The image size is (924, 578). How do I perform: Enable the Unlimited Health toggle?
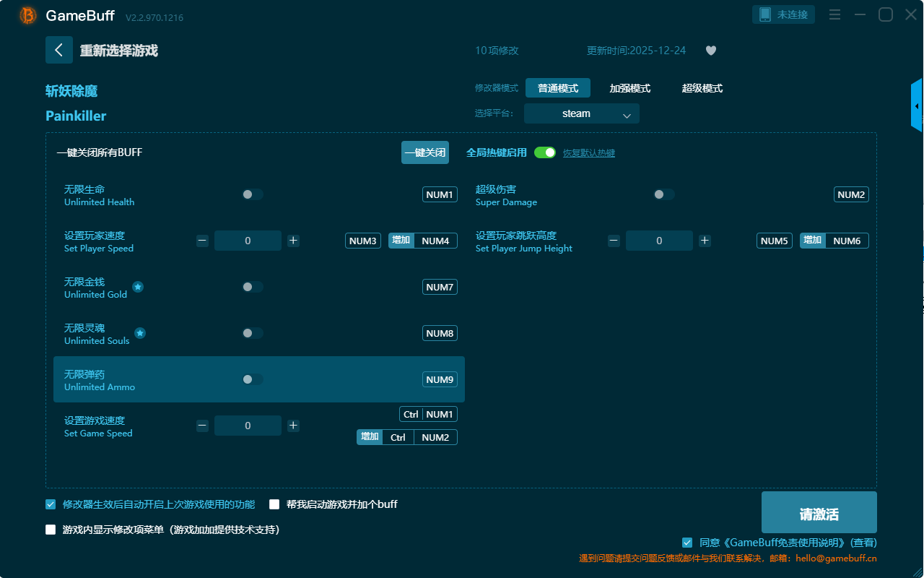252,194
